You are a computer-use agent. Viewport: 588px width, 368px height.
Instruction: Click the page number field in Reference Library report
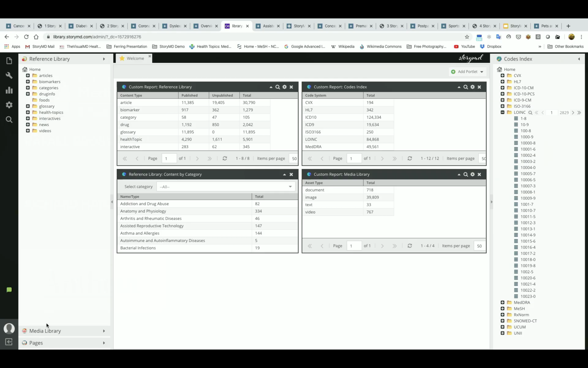pos(169,158)
